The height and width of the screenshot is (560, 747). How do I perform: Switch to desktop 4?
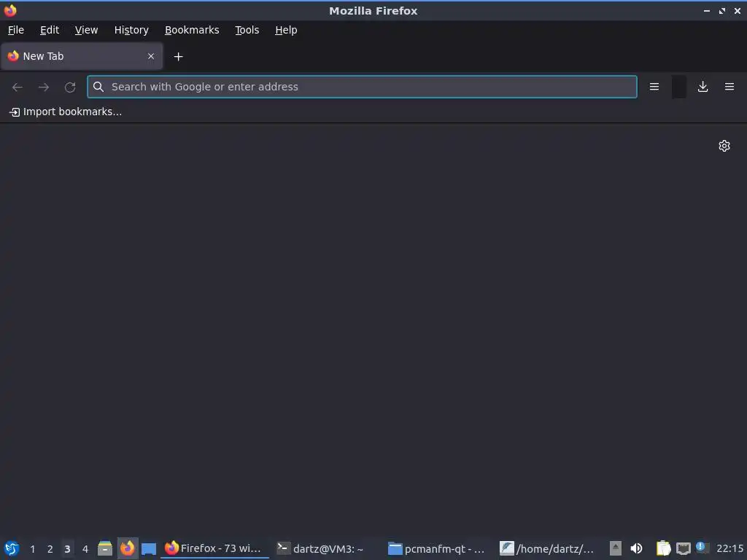click(85, 549)
